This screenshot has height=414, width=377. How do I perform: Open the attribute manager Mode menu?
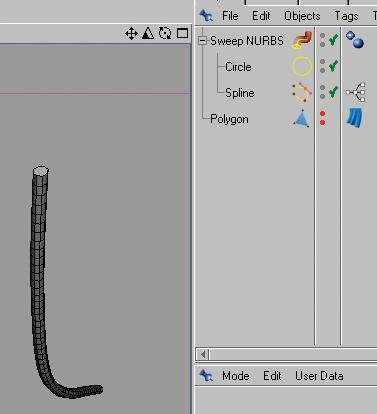pyautogui.click(x=236, y=376)
